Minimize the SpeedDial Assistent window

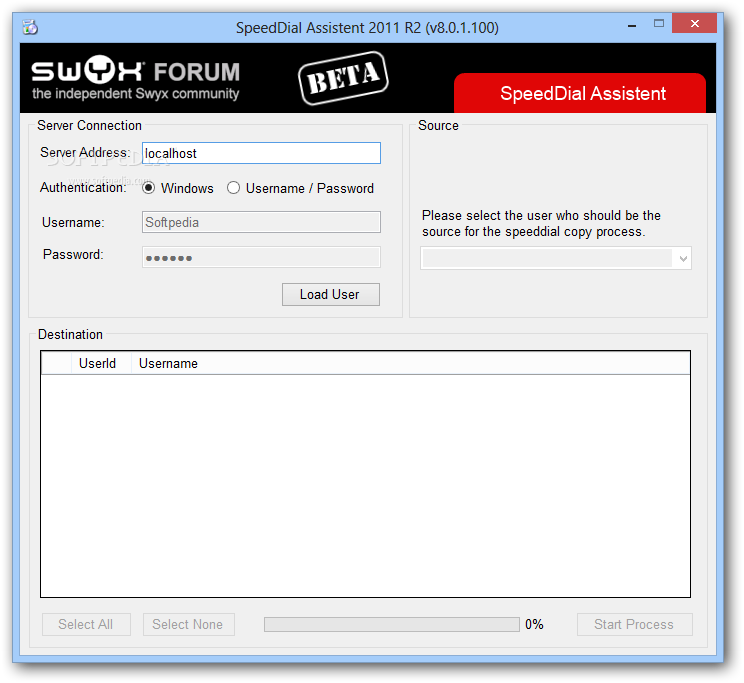(x=632, y=24)
